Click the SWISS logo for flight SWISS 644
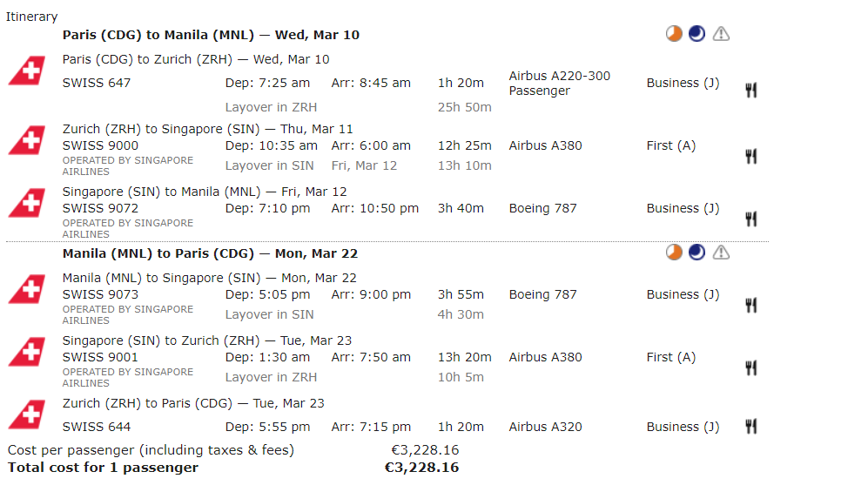The height and width of the screenshot is (492, 868). (26, 415)
